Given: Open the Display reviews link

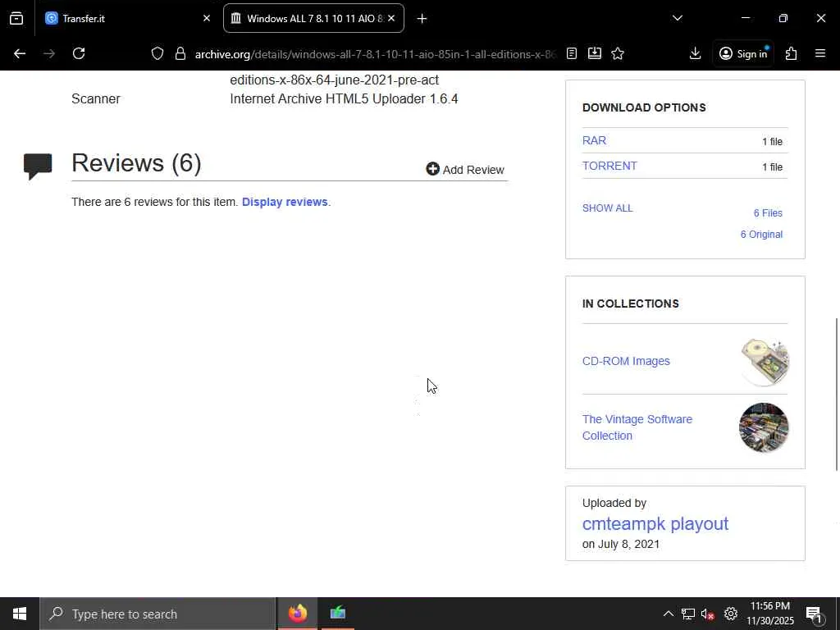Looking at the screenshot, I should pyautogui.click(x=285, y=202).
